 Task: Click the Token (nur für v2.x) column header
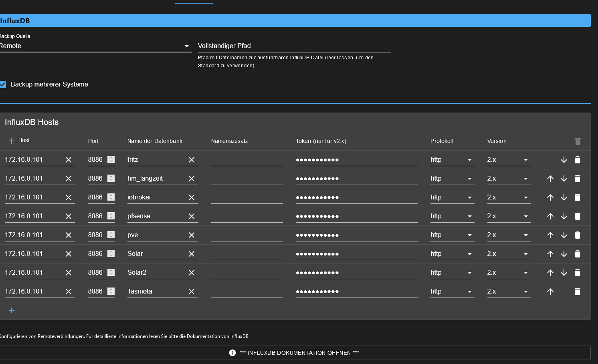tap(321, 141)
